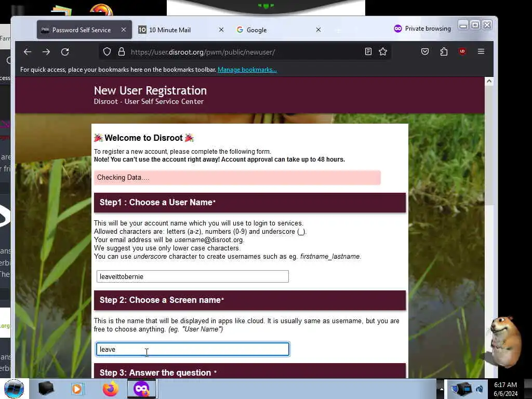Switch to the 10 Minute Mail tab
This screenshot has width=532, height=399.
[181, 30]
